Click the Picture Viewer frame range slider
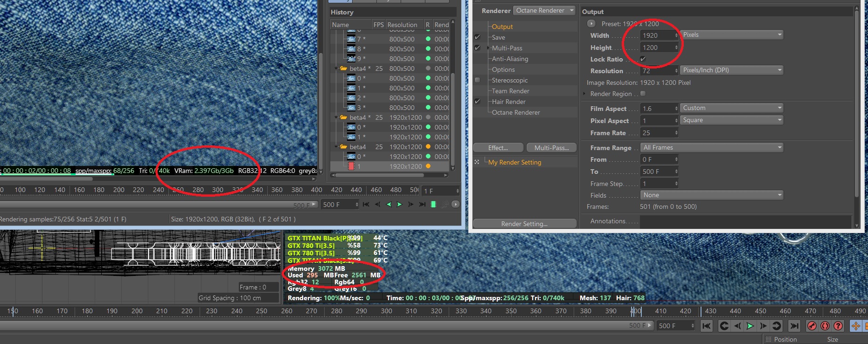Screen dimensions: 868x344 pyautogui.click(x=159, y=205)
